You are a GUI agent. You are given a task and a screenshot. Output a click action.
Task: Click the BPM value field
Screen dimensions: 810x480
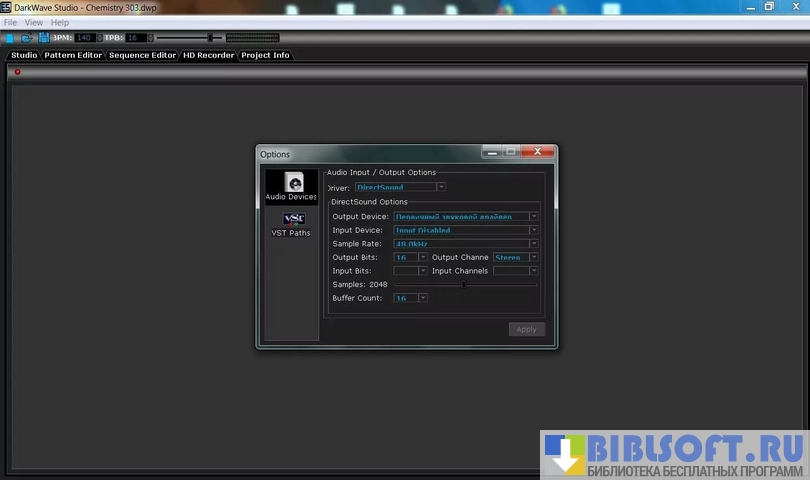84,38
